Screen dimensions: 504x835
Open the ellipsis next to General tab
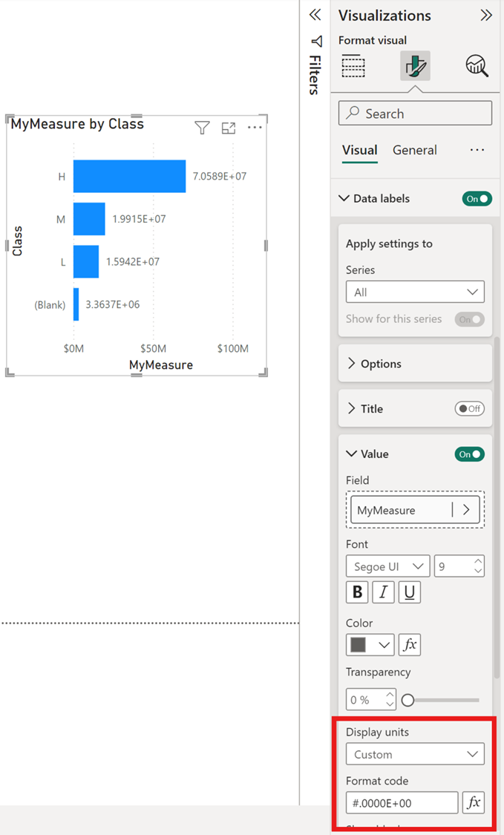point(477,150)
